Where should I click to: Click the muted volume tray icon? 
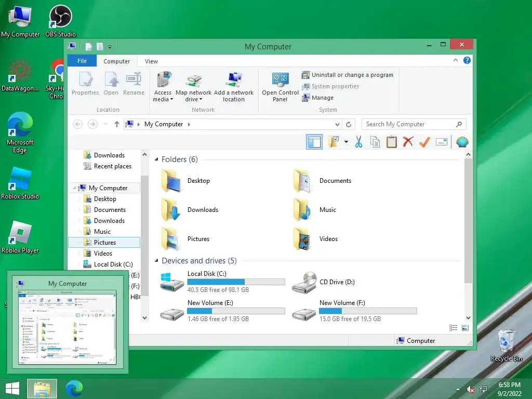470,390
